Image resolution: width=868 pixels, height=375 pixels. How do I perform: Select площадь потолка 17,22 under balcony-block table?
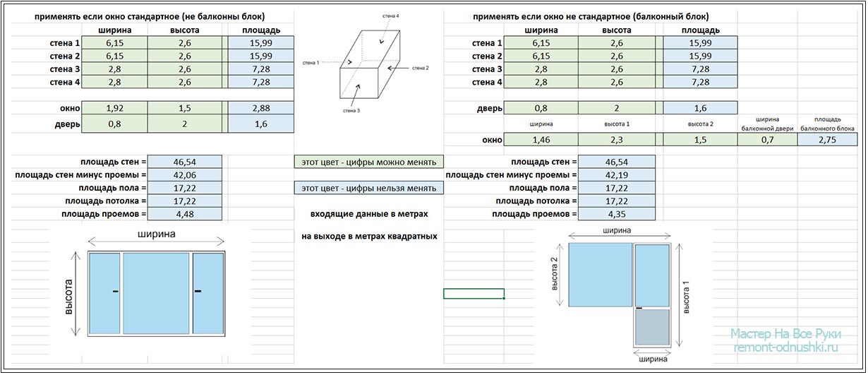(x=616, y=201)
